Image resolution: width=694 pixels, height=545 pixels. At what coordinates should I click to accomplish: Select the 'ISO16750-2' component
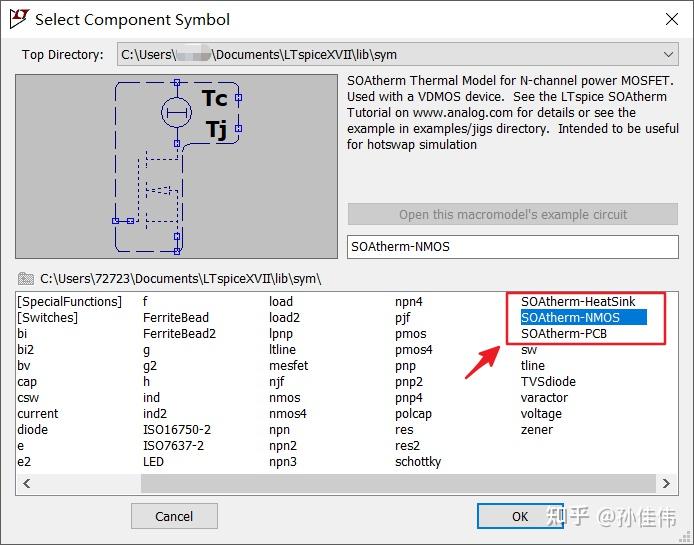177,429
